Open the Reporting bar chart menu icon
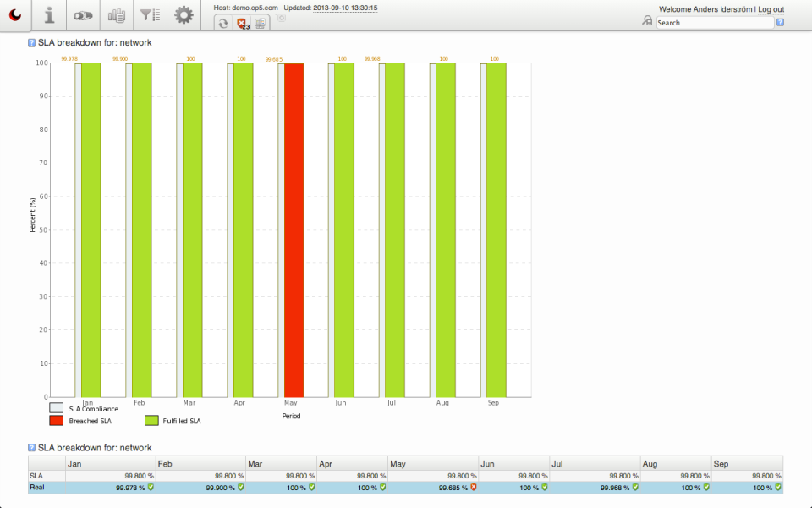 pos(117,15)
